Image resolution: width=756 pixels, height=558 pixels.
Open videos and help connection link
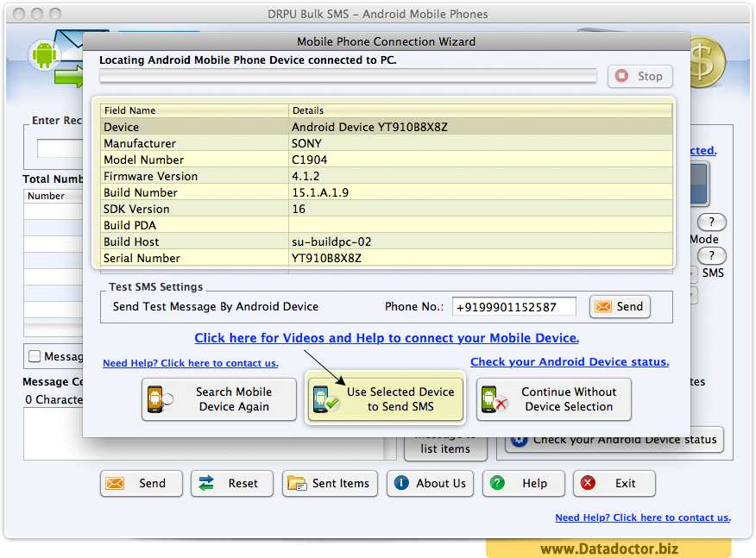pos(387,338)
